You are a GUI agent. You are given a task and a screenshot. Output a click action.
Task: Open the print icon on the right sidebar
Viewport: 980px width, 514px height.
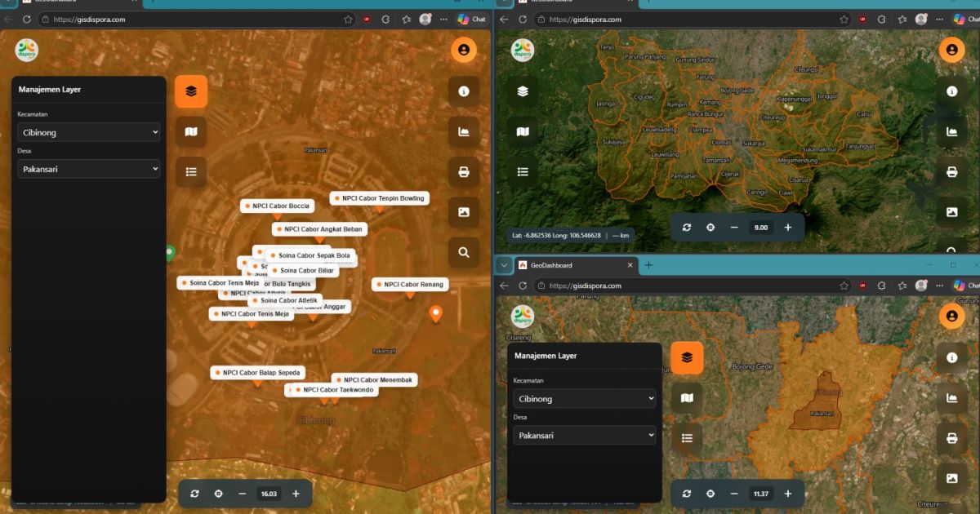(x=464, y=171)
